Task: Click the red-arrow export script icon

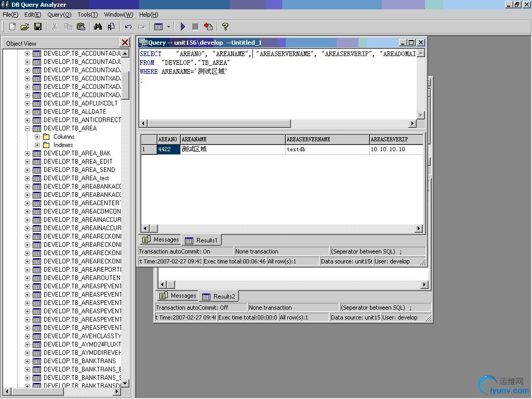Action: click(x=208, y=26)
